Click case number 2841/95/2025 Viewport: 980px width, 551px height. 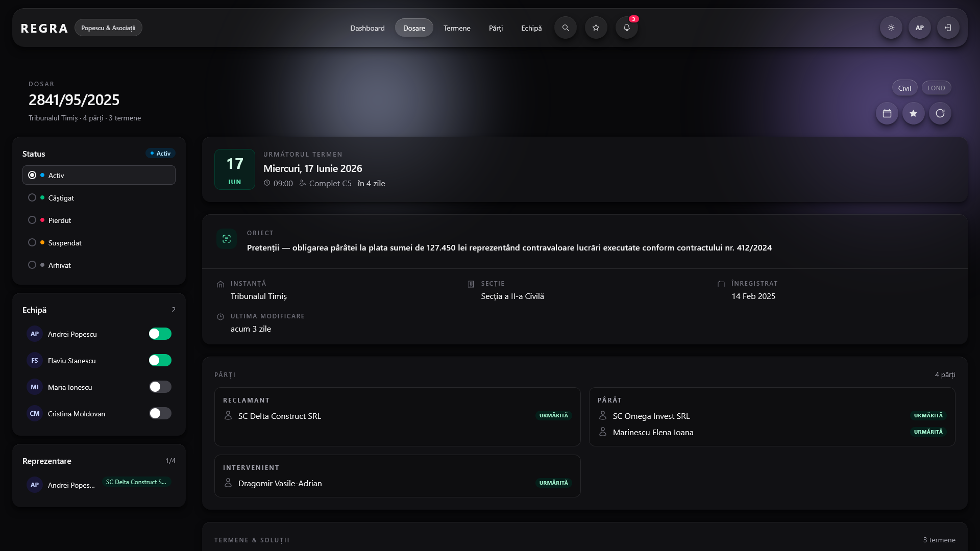coord(74,100)
